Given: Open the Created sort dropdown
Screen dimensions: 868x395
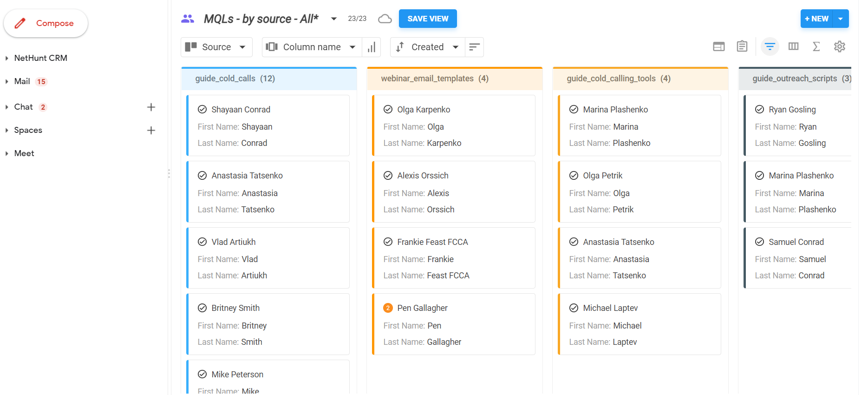Looking at the screenshot, I should 427,47.
